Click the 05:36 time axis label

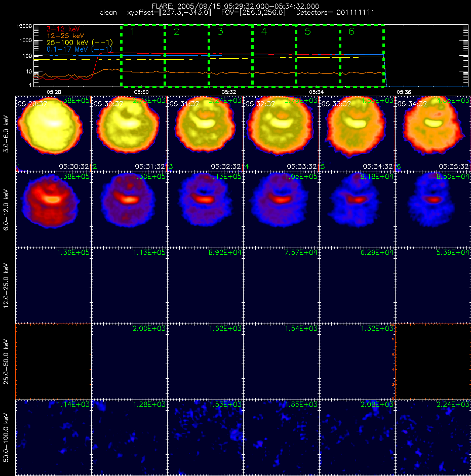pyautogui.click(x=404, y=92)
